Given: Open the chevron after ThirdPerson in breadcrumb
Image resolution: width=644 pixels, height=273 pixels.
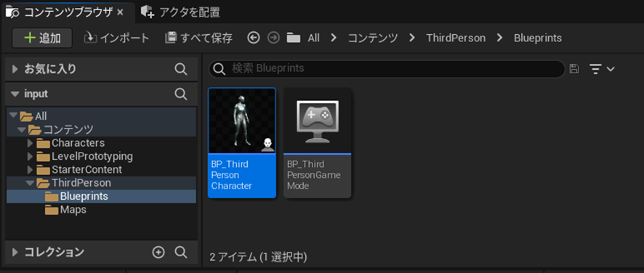Looking at the screenshot, I should pyautogui.click(x=499, y=38).
